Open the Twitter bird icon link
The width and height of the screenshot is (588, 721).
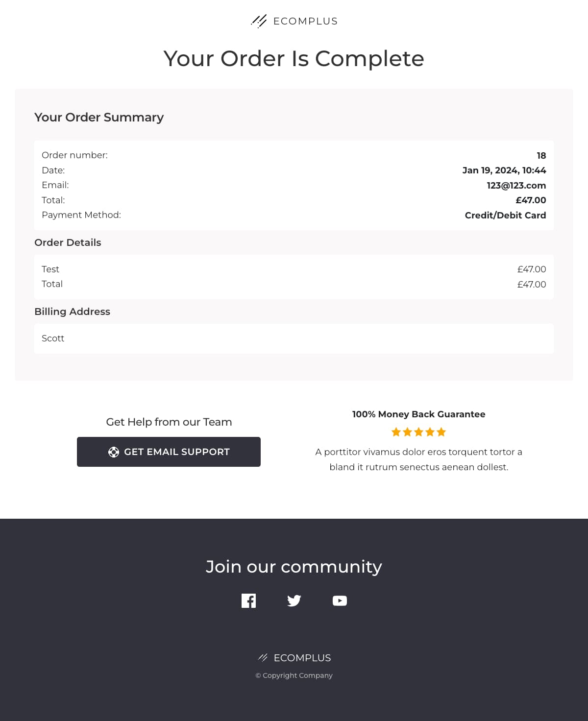tap(294, 601)
